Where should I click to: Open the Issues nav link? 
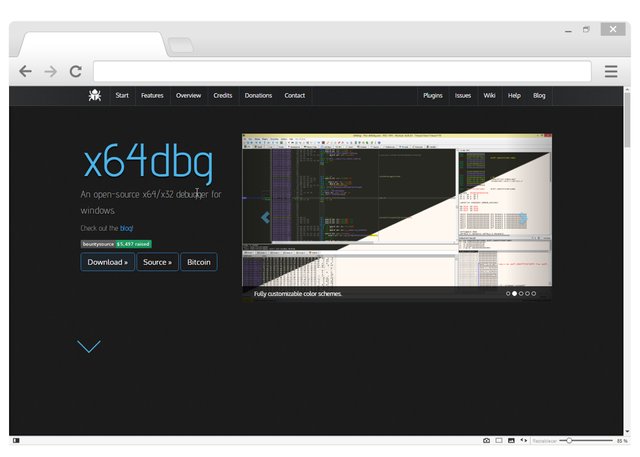[463, 95]
